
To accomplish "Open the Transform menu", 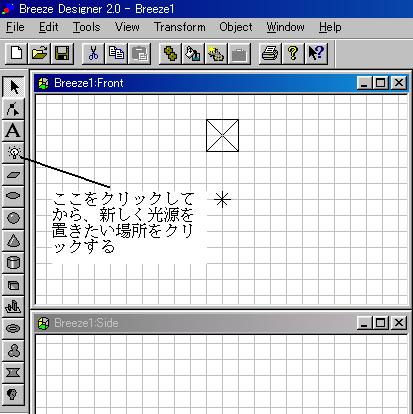I will point(180,27).
